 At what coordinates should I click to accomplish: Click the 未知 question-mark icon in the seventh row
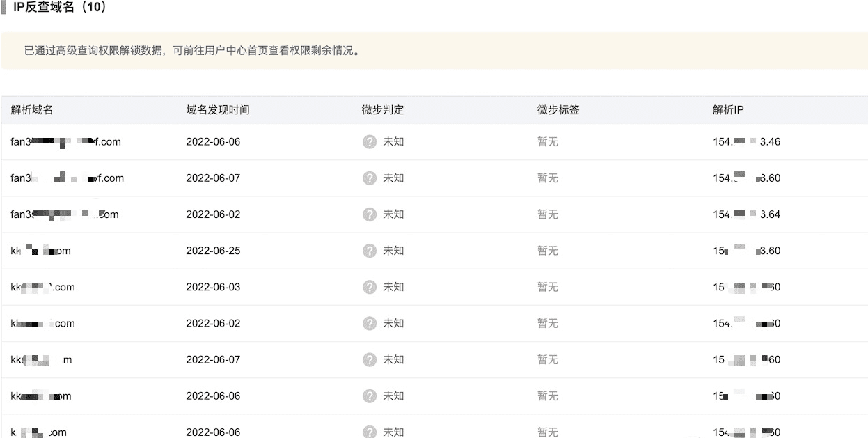tap(370, 359)
